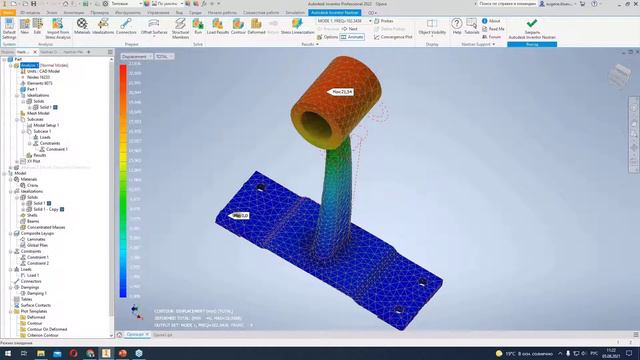Click the view cube in viewport
Viewport: 640px width, 360px height.
coord(619,76)
